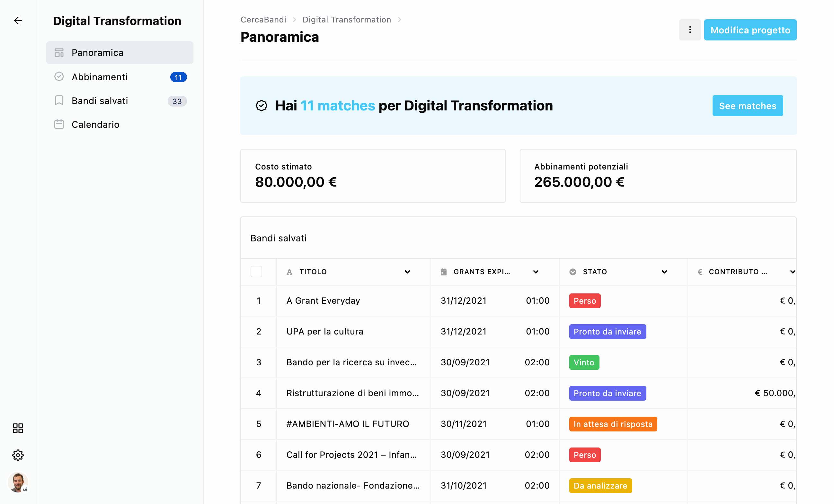Viewport: 834px width, 504px height.
Task: Click Pronto da inviare status for Ristrutturazione row
Action: pyautogui.click(x=607, y=393)
